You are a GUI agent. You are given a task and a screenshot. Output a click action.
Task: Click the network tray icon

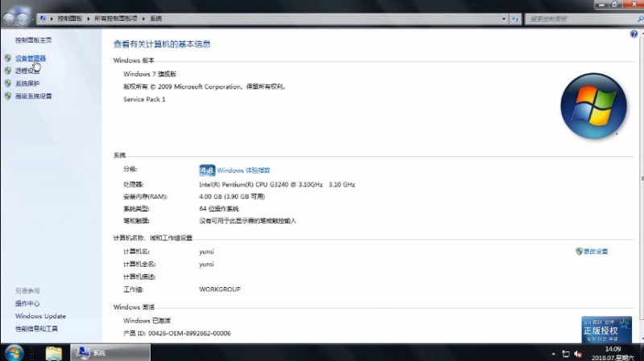point(566,354)
